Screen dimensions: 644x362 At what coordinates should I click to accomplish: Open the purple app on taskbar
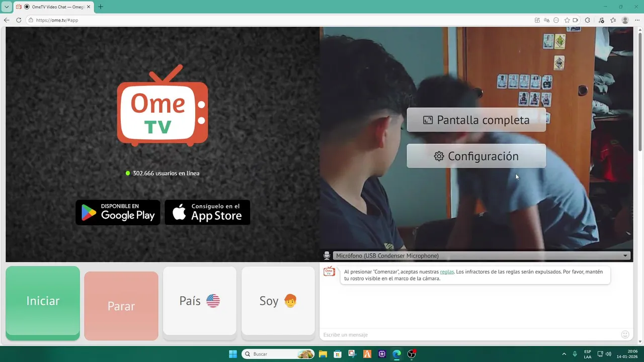(382, 354)
